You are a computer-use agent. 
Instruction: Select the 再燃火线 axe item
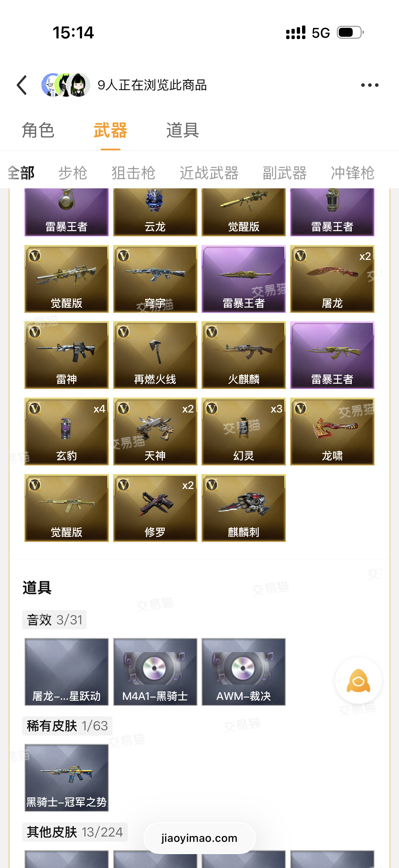tap(155, 355)
